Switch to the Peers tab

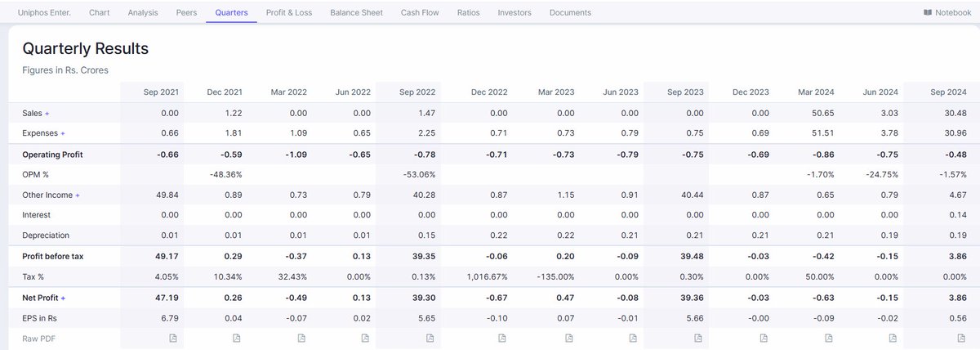click(186, 13)
